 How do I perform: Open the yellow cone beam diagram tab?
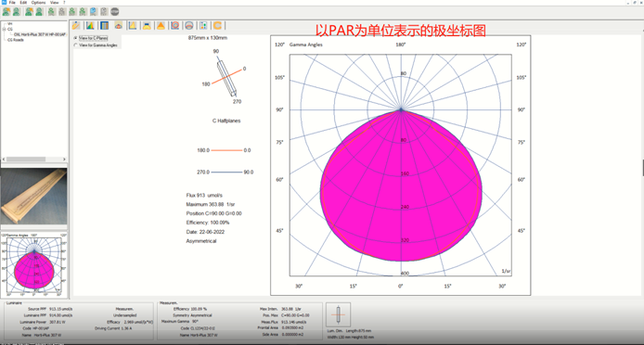click(161, 25)
